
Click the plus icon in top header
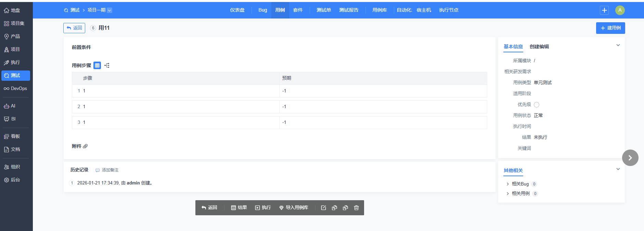604,10
